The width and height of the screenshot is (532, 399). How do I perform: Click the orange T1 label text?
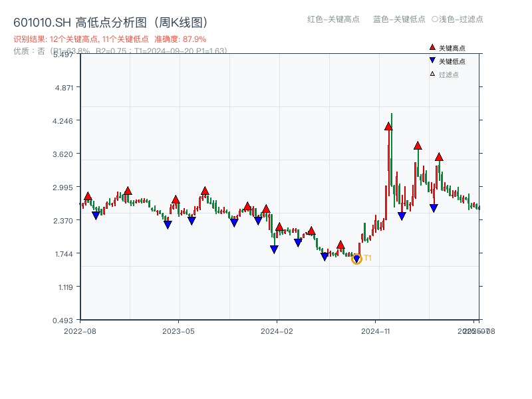368,258
